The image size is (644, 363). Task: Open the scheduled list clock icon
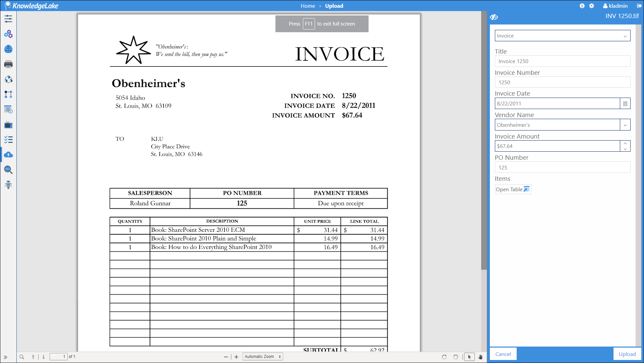[x=8, y=109]
